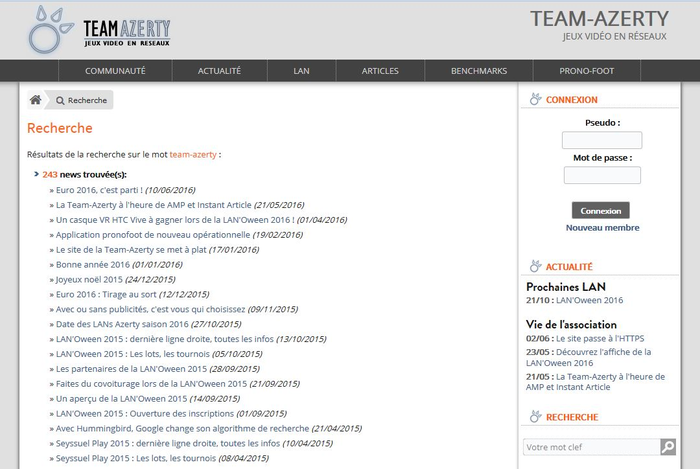Focus the Mot de passe field
This screenshot has height=469, width=700.
pyautogui.click(x=602, y=175)
